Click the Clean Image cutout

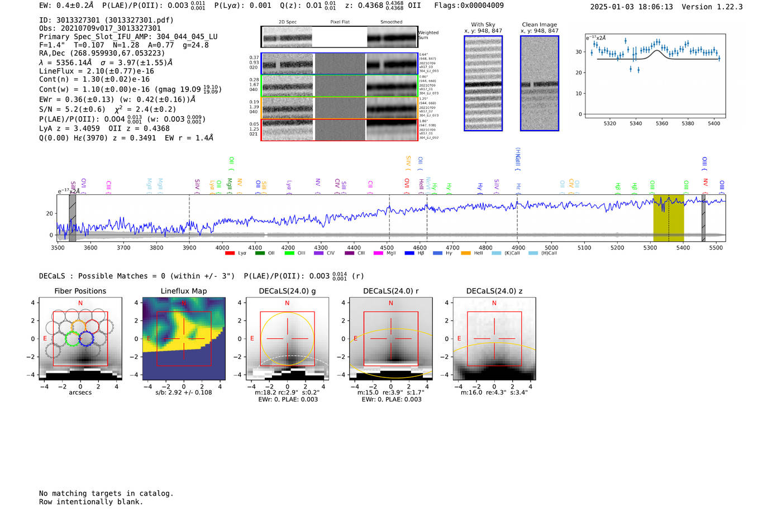[x=540, y=83]
